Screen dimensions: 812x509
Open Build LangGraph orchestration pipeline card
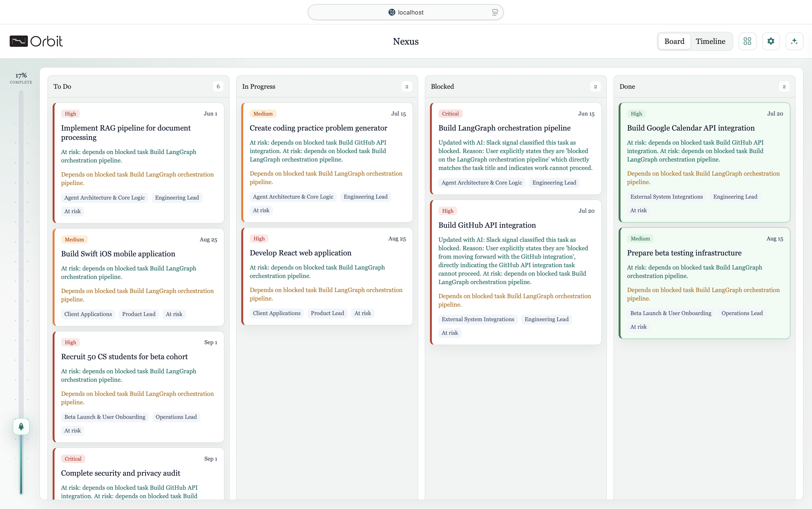(x=504, y=128)
